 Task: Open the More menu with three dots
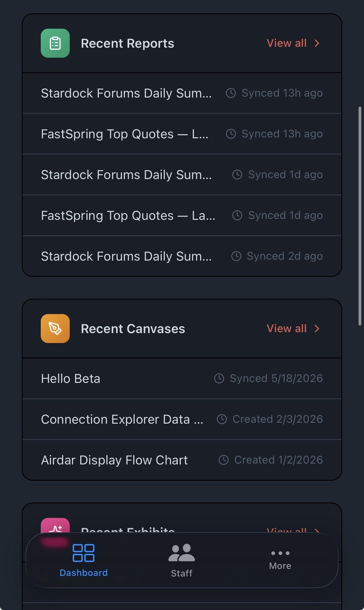tap(280, 560)
